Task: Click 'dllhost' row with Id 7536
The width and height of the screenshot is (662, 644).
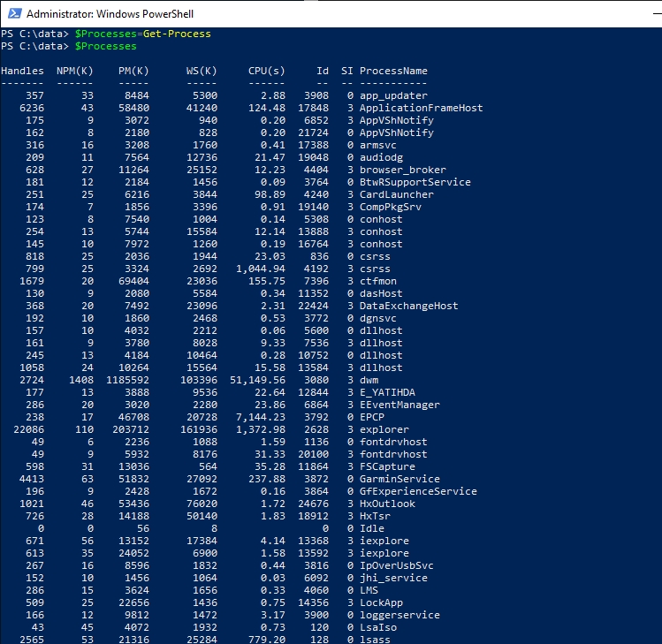Action: click(x=202, y=343)
